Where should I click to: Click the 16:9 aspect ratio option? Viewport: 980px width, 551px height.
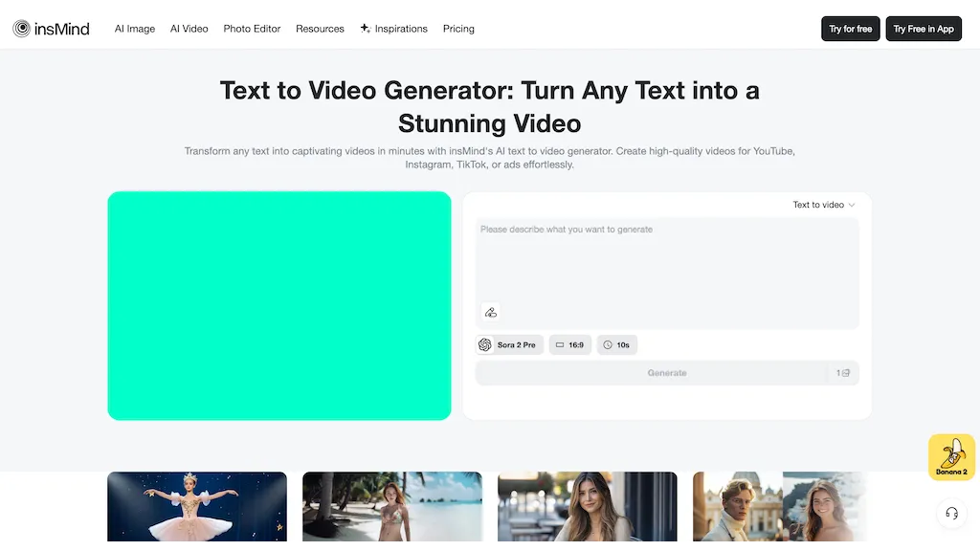coord(569,344)
